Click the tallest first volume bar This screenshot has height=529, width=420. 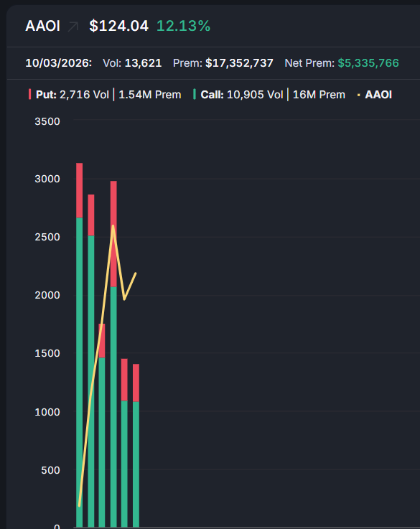[x=79, y=345]
